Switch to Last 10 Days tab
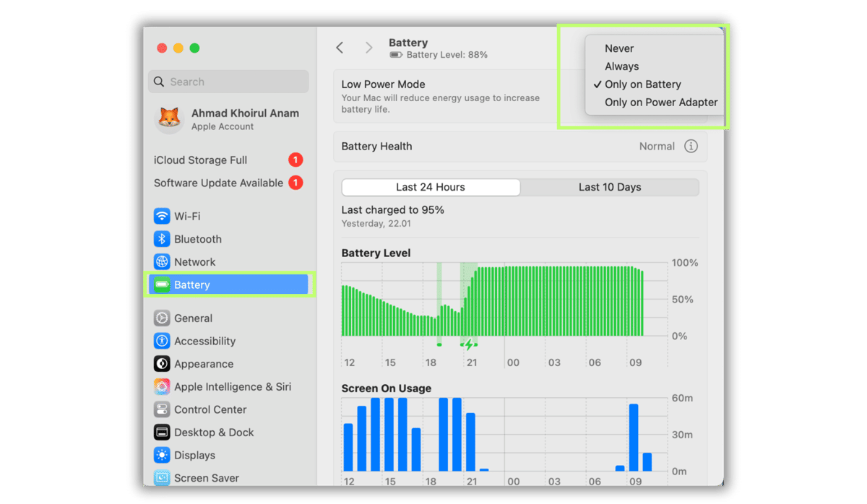The width and height of the screenshot is (867, 504). click(610, 187)
